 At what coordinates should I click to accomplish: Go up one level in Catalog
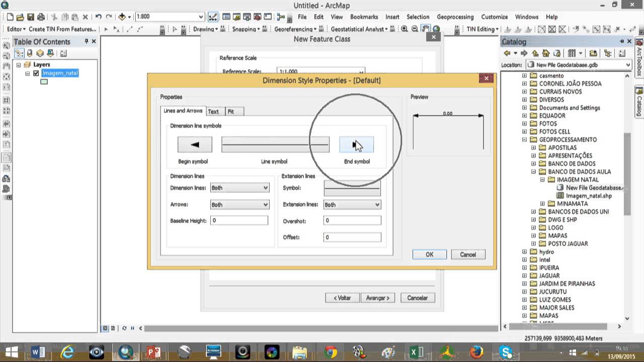tap(535, 53)
